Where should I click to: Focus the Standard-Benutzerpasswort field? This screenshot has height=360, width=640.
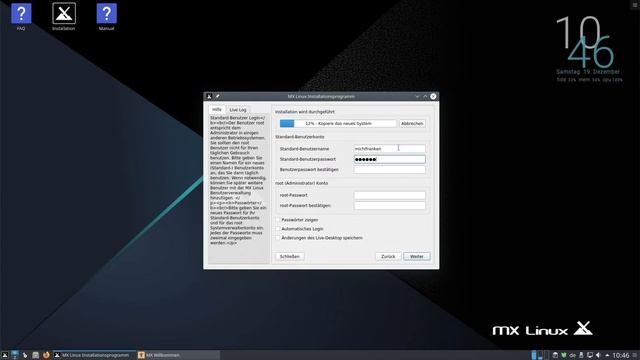click(389, 159)
